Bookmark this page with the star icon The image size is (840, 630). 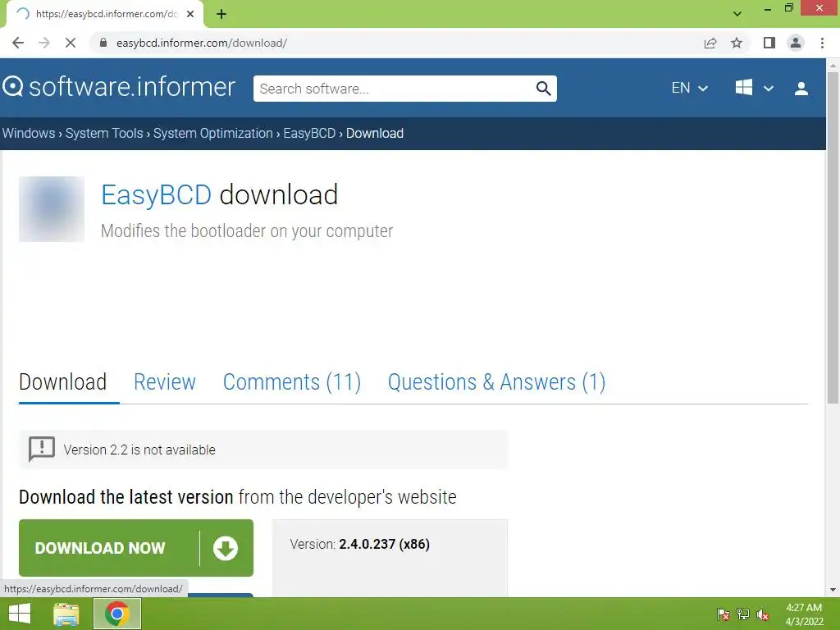tap(737, 43)
